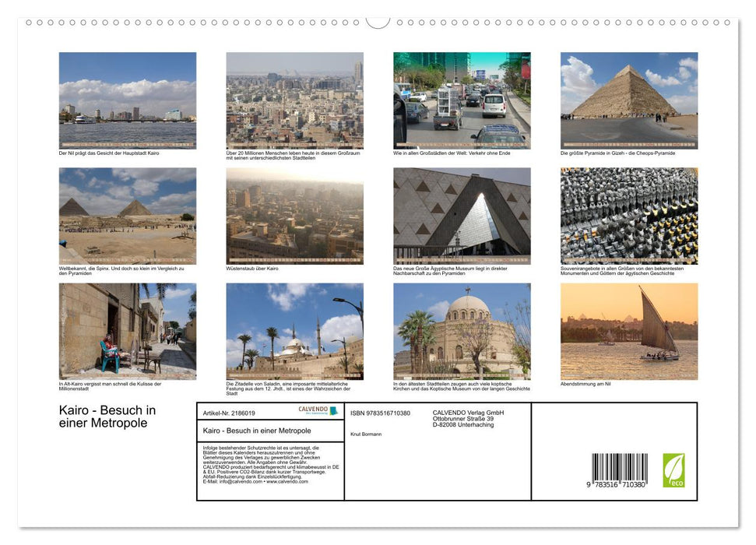Viewport: 756px width, 545px height.
Task: Click the Wüstenstaub über Kairo photo
Action: coord(294,214)
